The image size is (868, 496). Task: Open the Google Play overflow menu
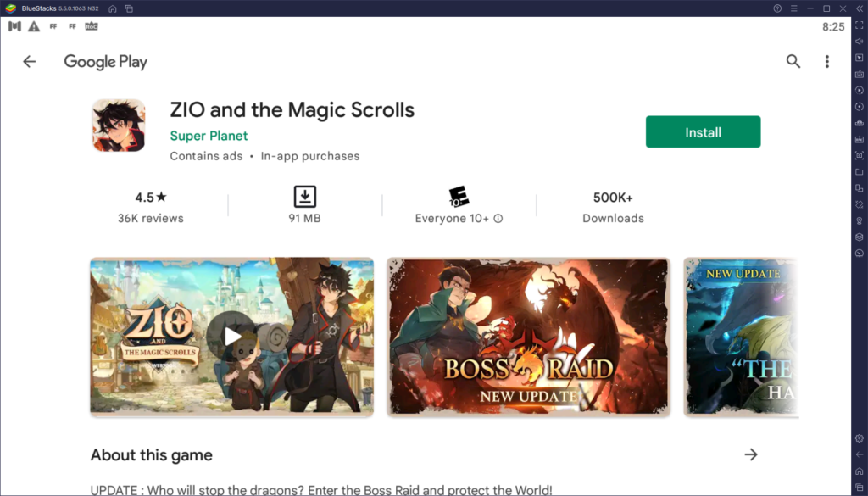(x=827, y=61)
